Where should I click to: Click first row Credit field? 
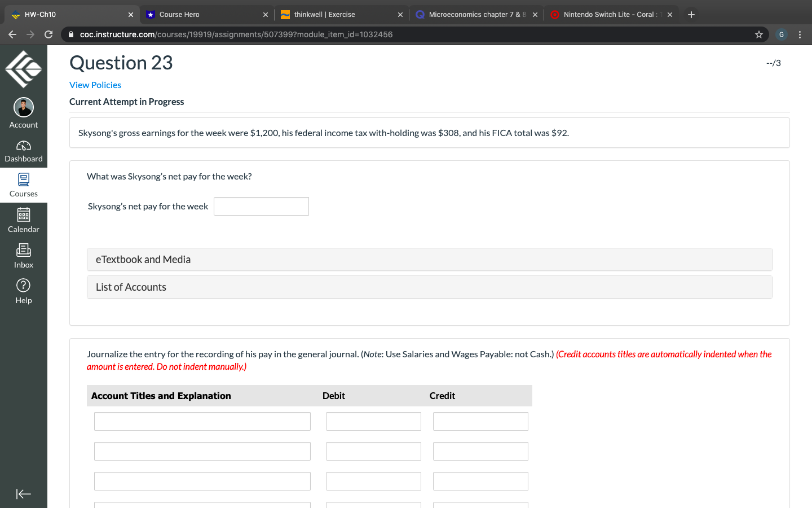tap(480, 421)
